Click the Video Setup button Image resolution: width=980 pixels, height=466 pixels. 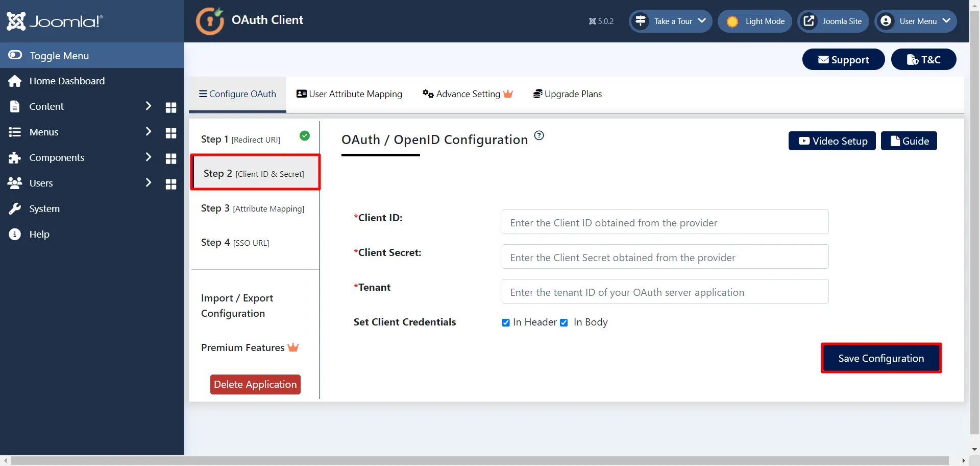click(x=832, y=141)
